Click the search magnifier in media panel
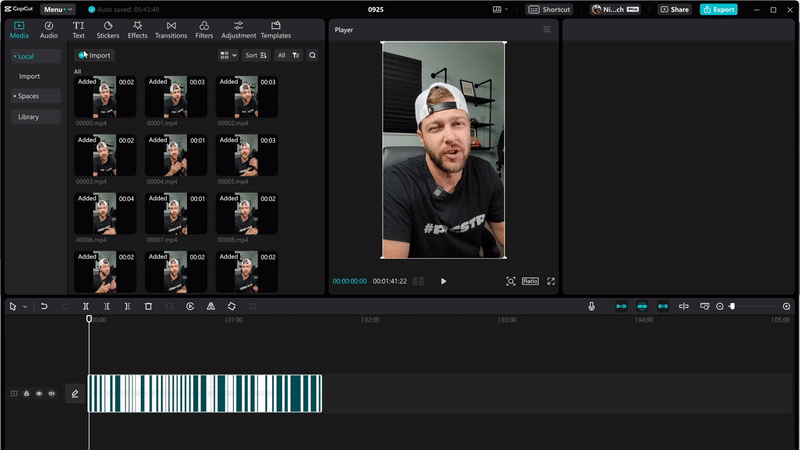Screen dimensions: 800x450 (x=312, y=56)
